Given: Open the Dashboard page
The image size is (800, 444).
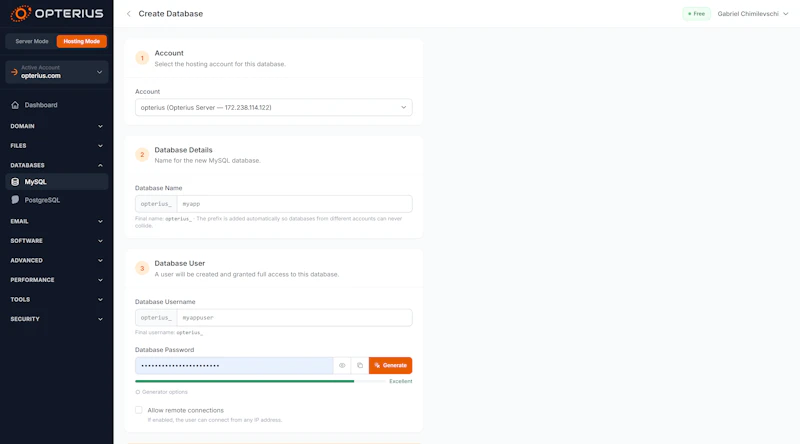Looking at the screenshot, I should (57, 105).
